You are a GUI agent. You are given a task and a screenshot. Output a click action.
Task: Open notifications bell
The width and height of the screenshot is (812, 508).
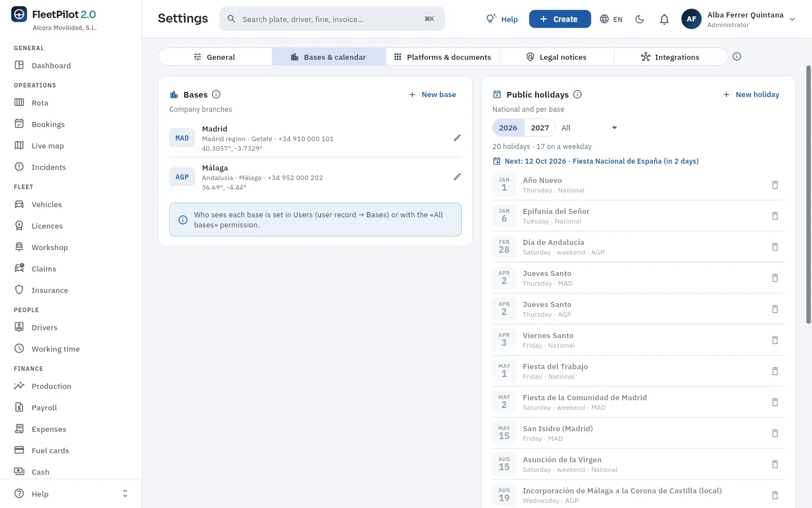click(664, 19)
